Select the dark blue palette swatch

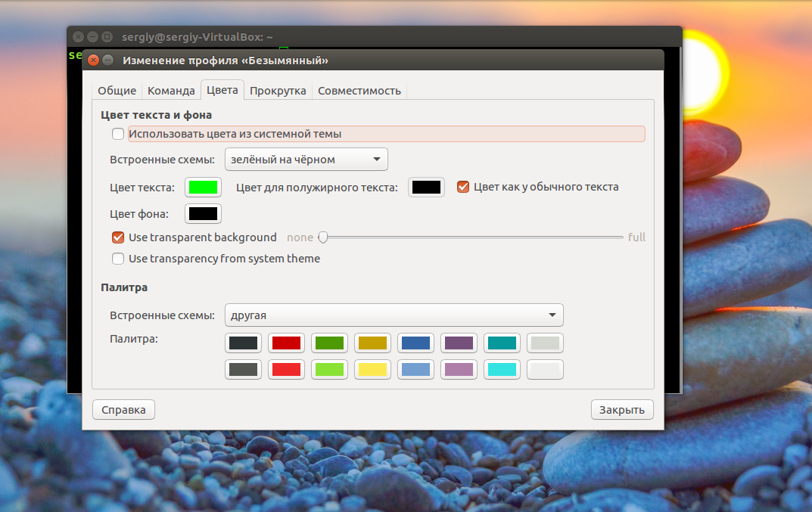[416, 343]
